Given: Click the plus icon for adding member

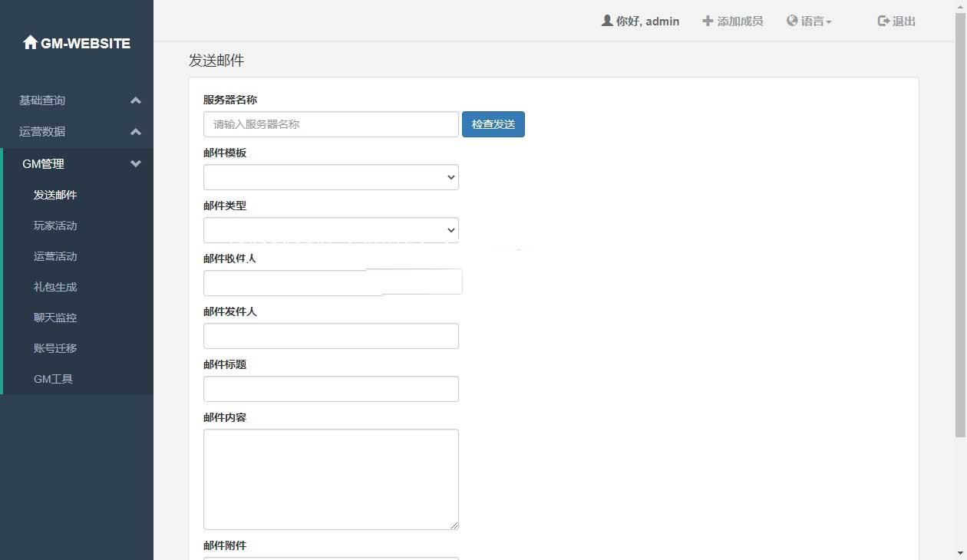Looking at the screenshot, I should [708, 21].
